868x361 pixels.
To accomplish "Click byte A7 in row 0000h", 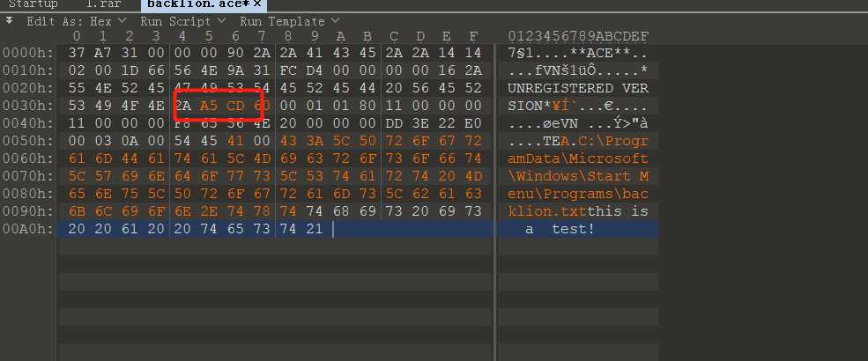I will (x=103, y=53).
